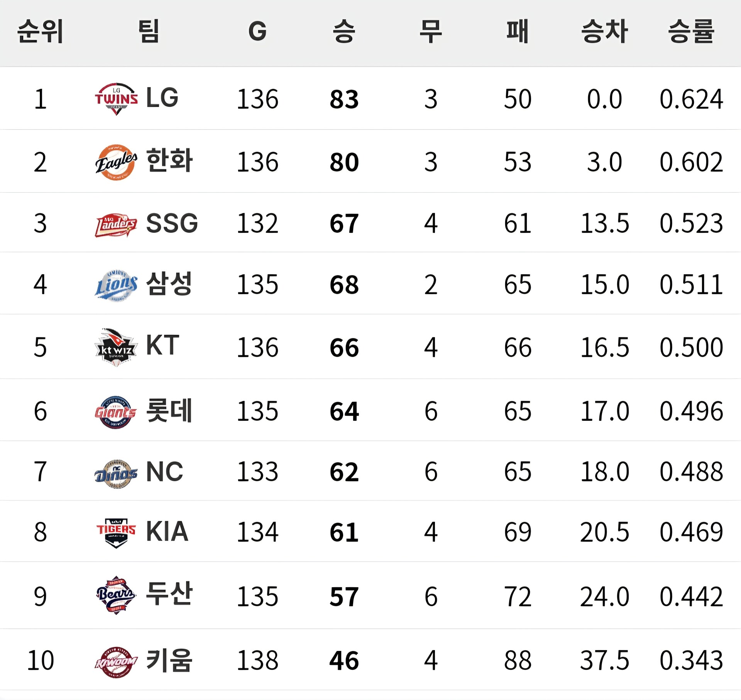Select the 승차 column header
Screen dimensions: 741x700
coord(604,32)
